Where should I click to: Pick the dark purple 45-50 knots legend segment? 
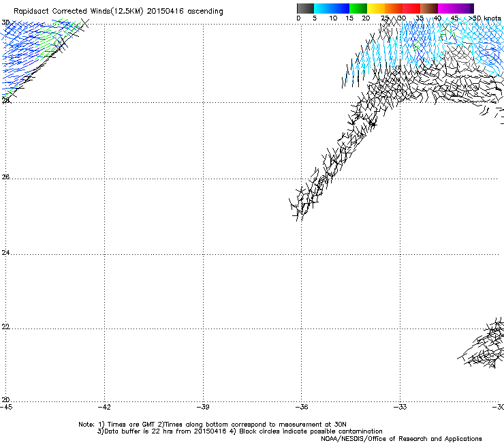click(x=464, y=8)
